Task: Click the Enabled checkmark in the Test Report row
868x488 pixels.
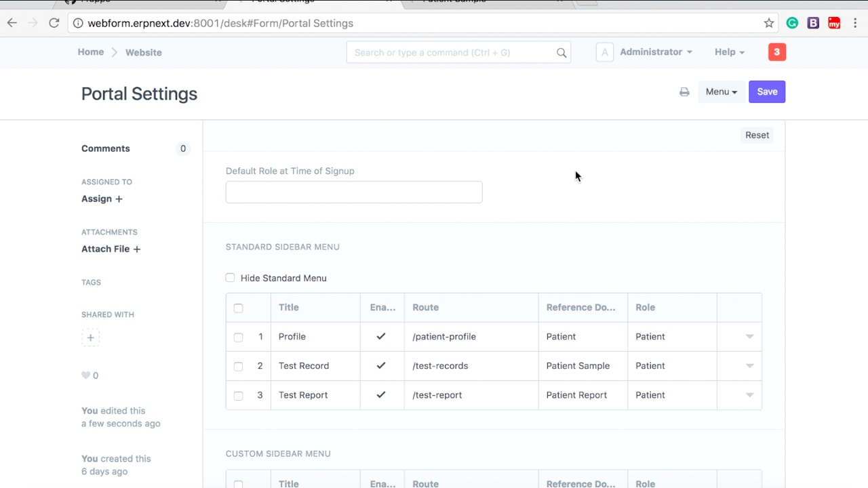Action: point(381,394)
